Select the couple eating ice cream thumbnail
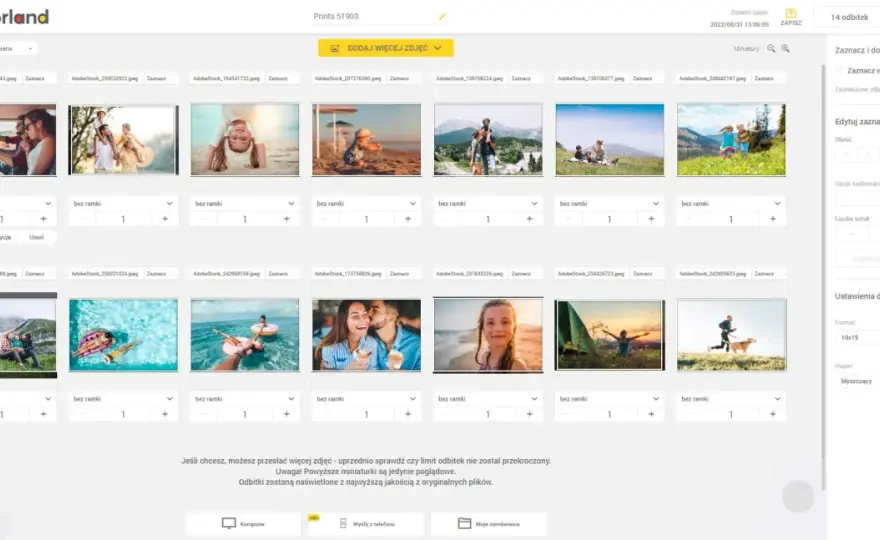The height and width of the screenshot is (540, 880). pyautogui.click(x=366, y=335)
